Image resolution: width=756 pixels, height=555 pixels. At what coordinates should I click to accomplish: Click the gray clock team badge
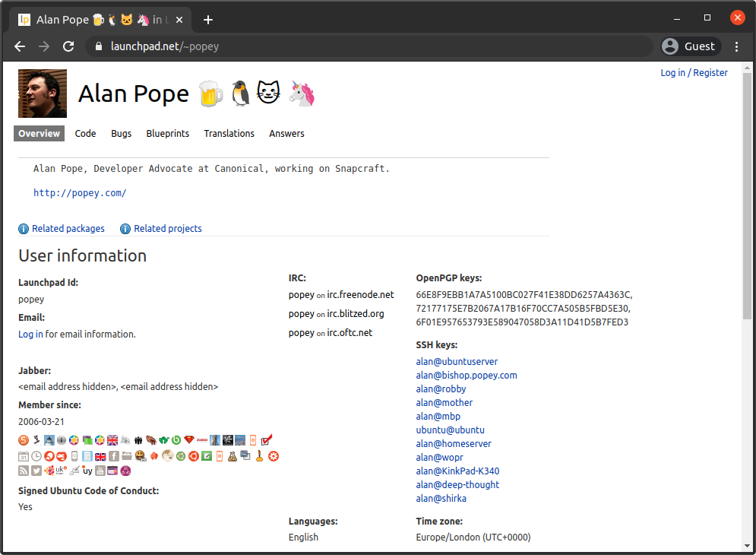point(36,457)
